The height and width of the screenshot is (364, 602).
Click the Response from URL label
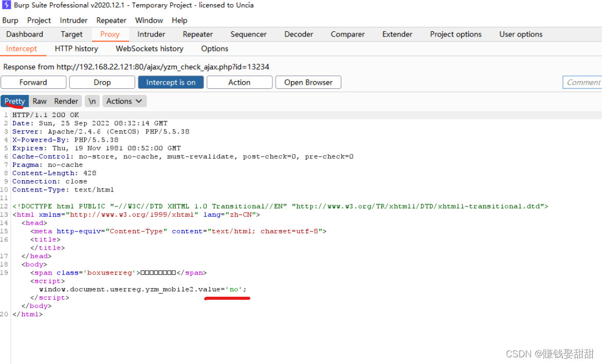click(136, 67)
